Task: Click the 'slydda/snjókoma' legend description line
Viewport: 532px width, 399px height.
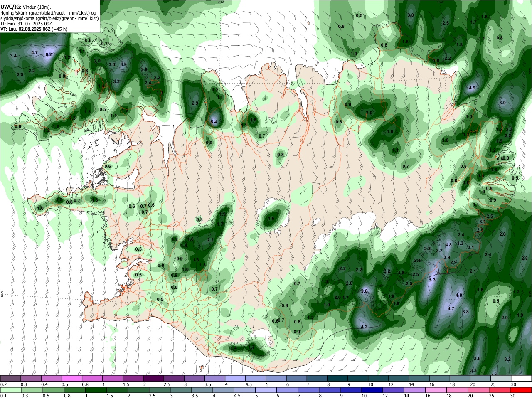Action: tap(49, 18)
